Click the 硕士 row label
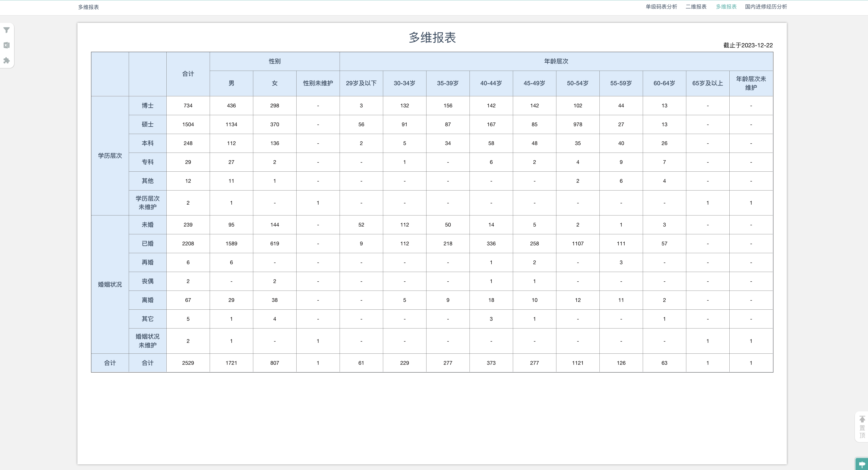868x470 pixels. click(148, 124)
